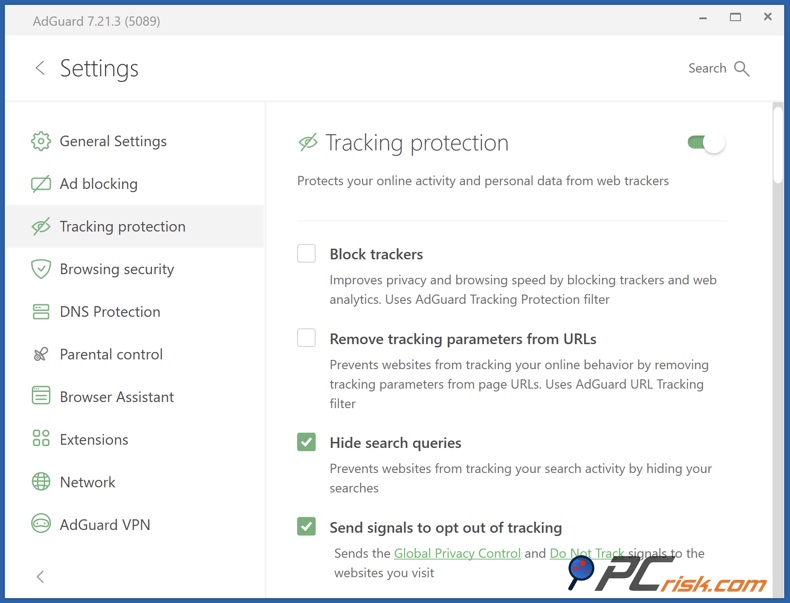Click the Browsing security shield icon
Viewport: 790px width, 603px height.
click(x=41, y=269)
